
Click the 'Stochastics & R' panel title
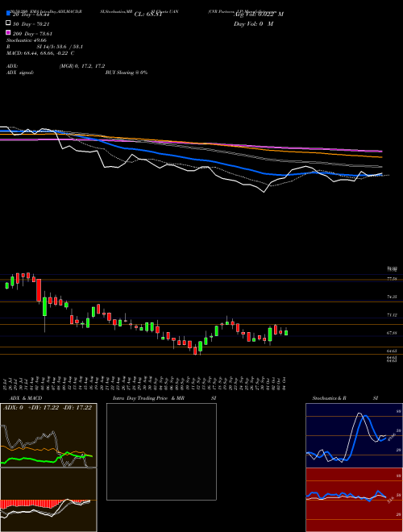point(330,398)
